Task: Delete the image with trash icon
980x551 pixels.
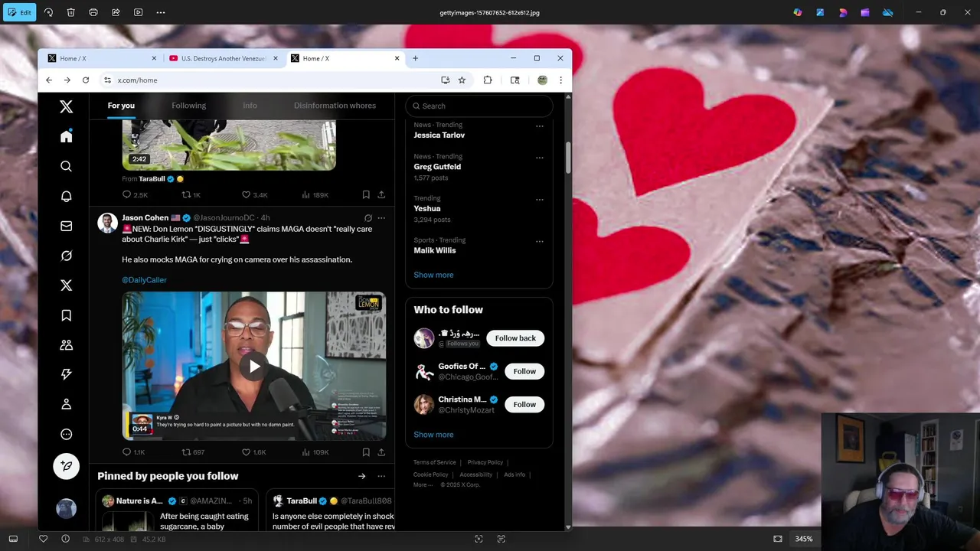Action: tap(70, 12)
